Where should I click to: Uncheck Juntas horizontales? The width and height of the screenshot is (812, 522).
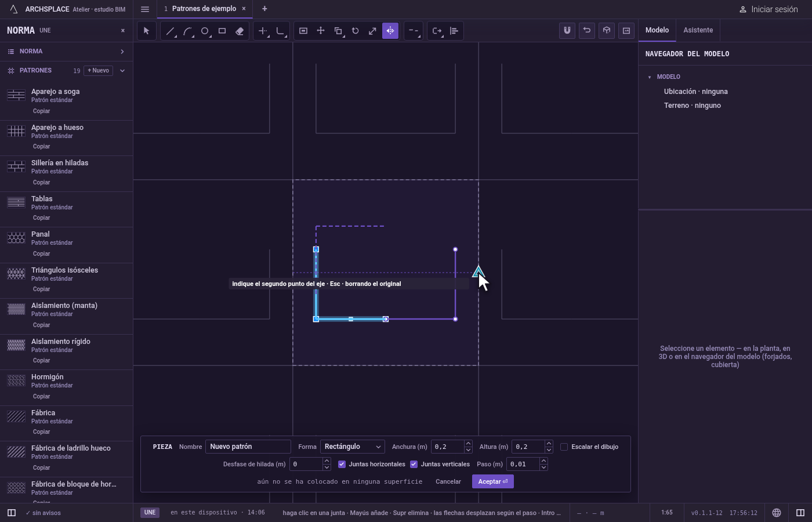(x=342, y=464)
